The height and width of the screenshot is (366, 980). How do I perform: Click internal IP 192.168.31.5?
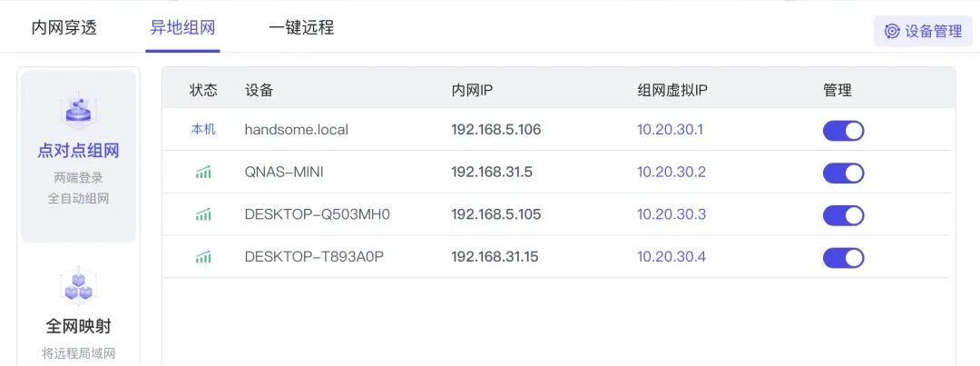point(492,172)
